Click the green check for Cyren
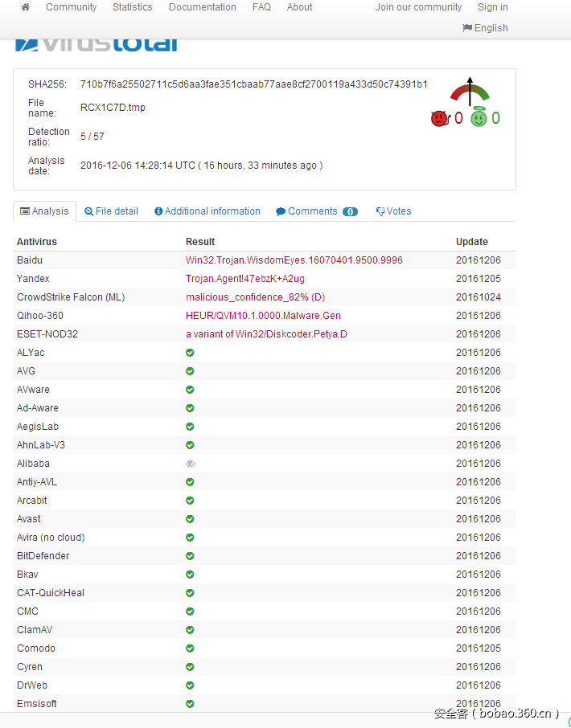 190,667
